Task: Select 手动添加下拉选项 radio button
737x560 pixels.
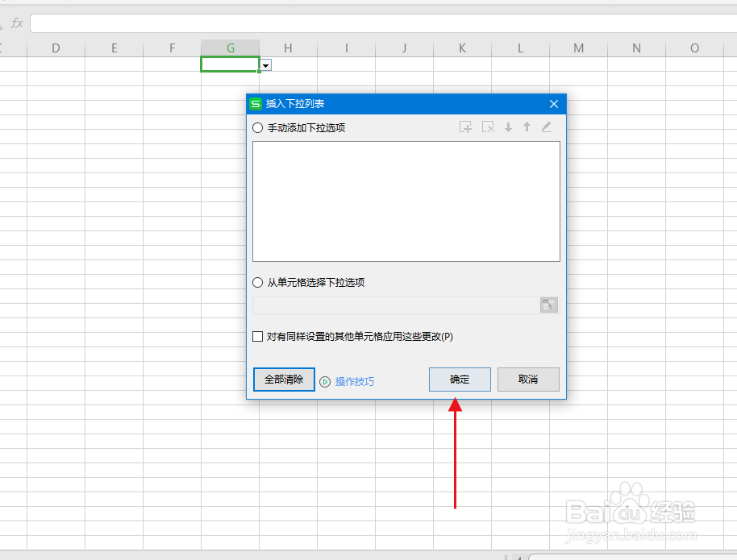Action: [257, 128]
